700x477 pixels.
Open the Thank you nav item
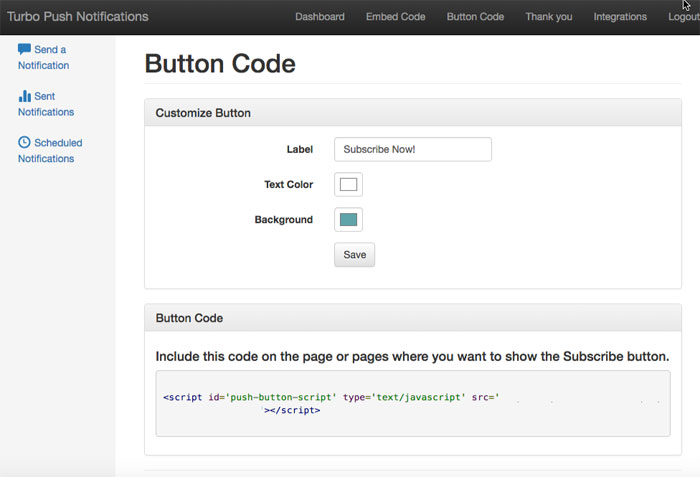click(549, 17)
